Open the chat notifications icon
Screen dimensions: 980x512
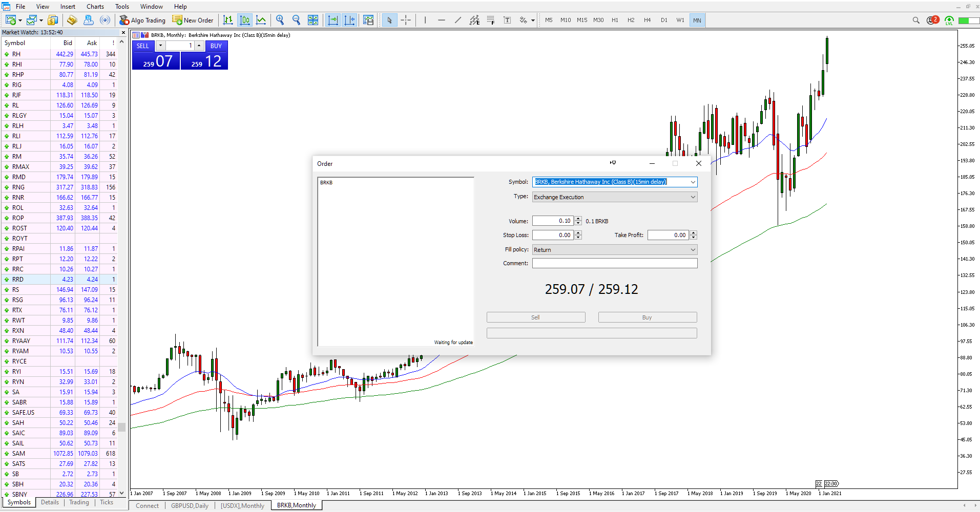[932, 20]
